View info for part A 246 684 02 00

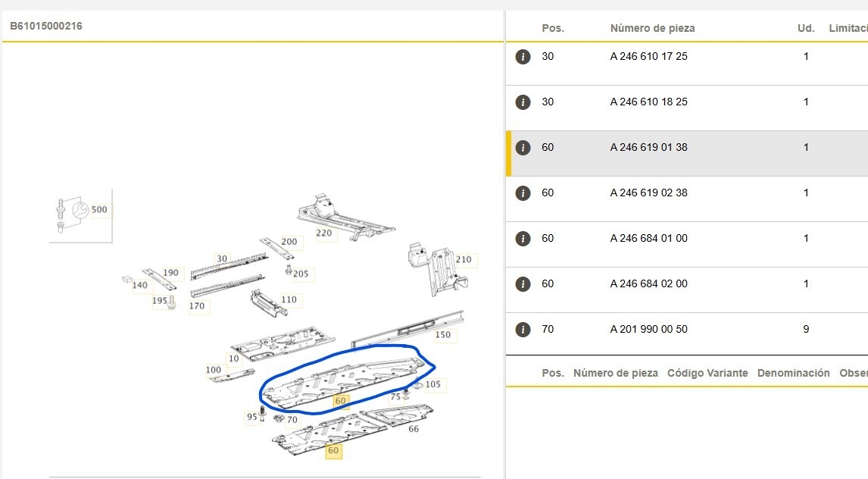[523, 284]
